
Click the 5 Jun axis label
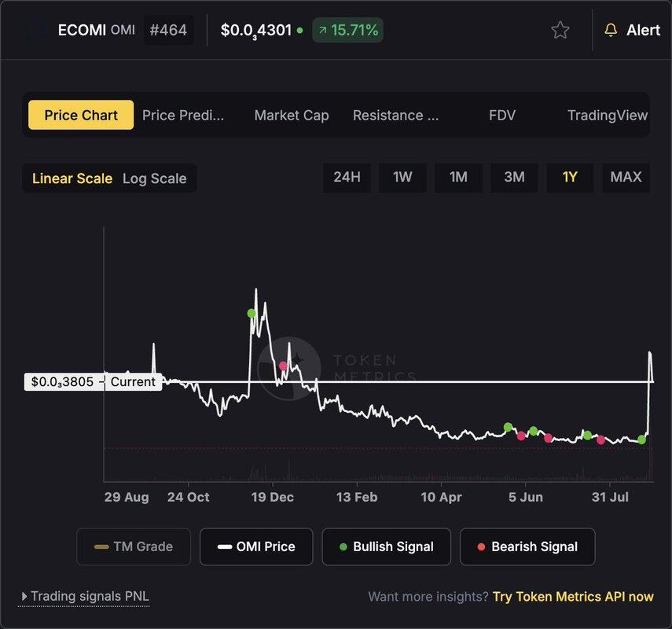pyautogui.click(x=526, y=497)
